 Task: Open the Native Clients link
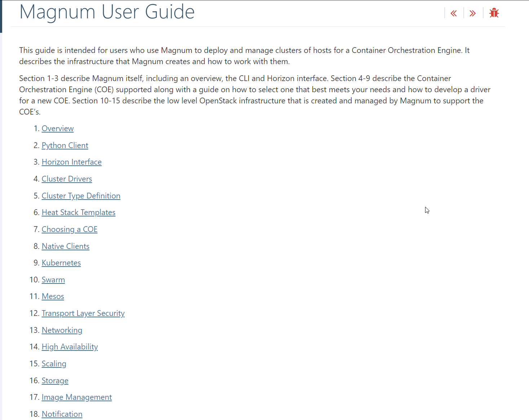click(x=66, y=246)
